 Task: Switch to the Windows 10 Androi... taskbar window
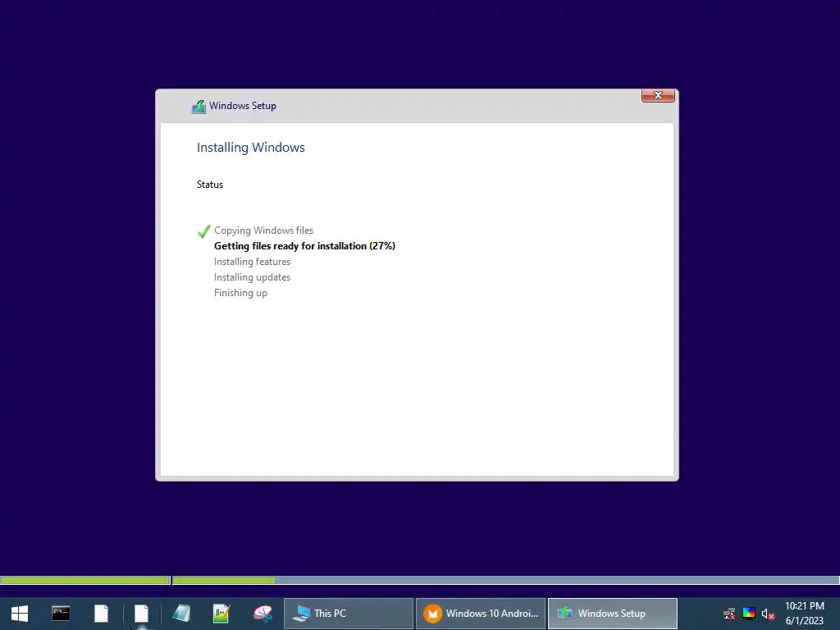[481, 614]
